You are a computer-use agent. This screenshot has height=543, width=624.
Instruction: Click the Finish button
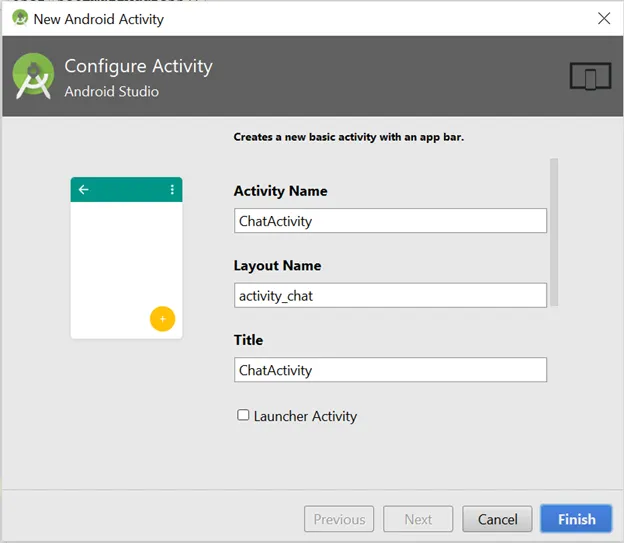pos(576,519)
